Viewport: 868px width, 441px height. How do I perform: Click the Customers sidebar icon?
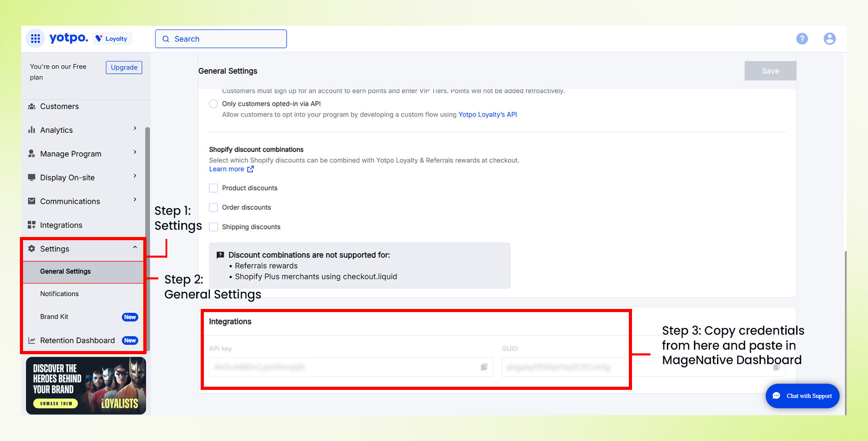(x=32, y=106)
